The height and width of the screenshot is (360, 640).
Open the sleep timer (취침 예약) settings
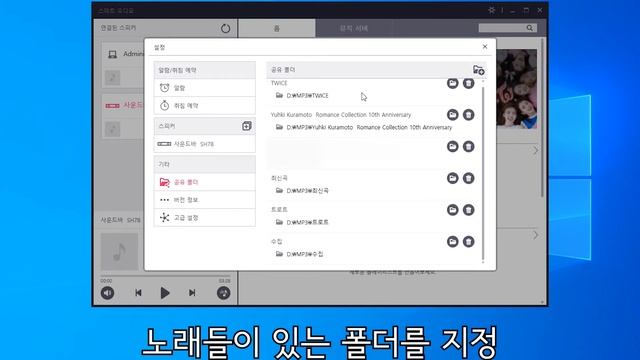pos(204,106)
